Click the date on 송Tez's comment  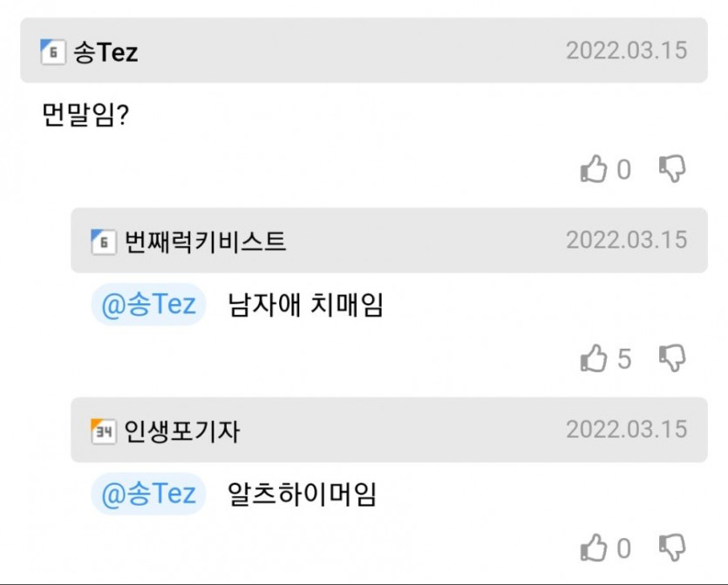click(626, 51)
